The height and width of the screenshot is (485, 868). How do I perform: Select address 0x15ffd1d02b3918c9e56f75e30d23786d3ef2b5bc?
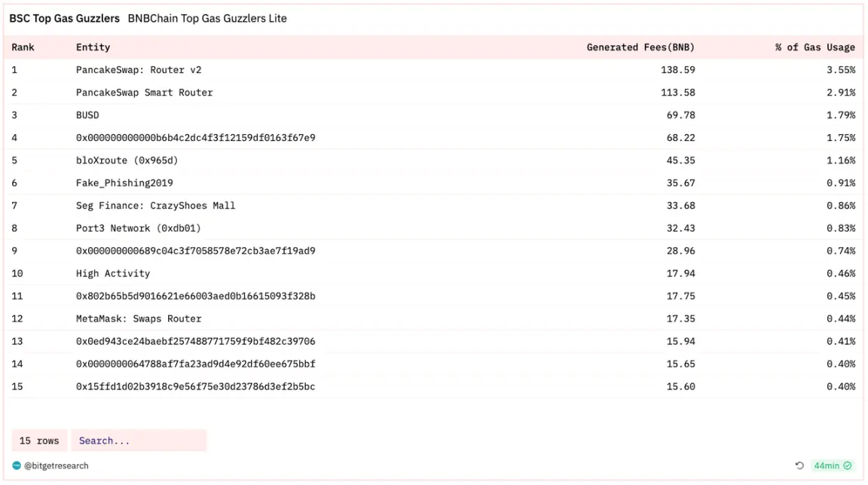click(195, 387)
